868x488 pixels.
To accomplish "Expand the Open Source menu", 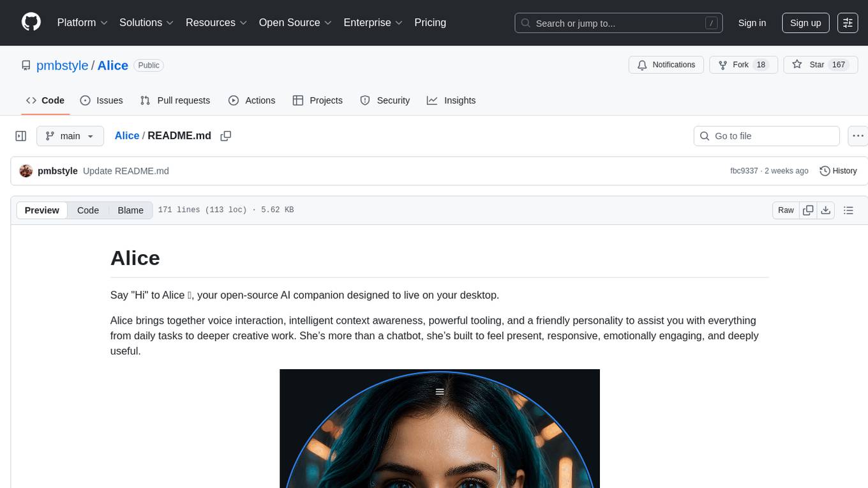I will (296, 23).
